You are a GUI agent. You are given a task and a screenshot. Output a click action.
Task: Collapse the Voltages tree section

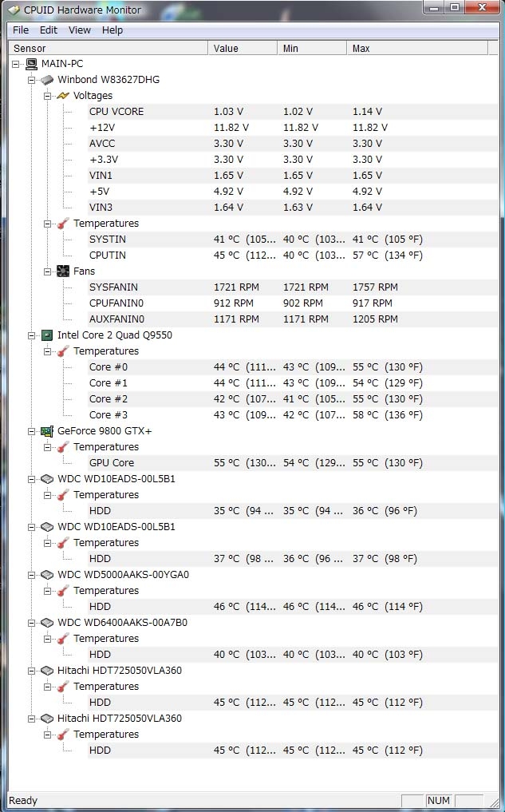tap(47, 96)
